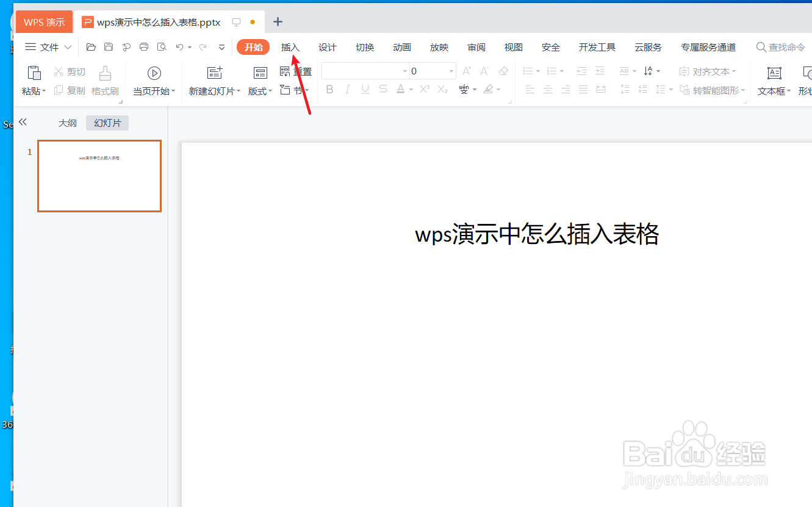The width and height of the screenshot is (812, 507).
Task: Click the play-from-current-slide (当页开始) icon
Action: (x=154, y=73)
